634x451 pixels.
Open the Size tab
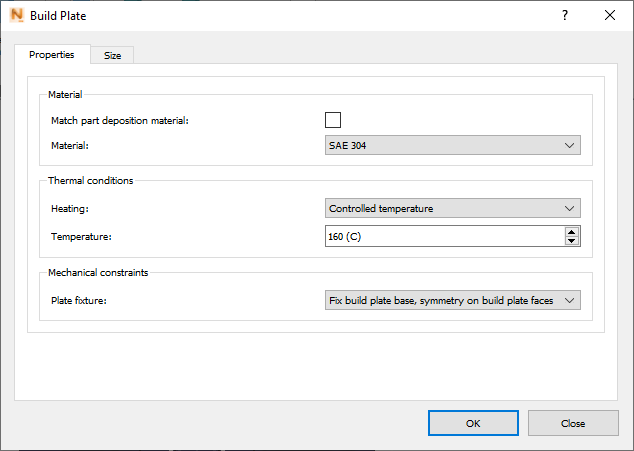[x=113, y=56]
